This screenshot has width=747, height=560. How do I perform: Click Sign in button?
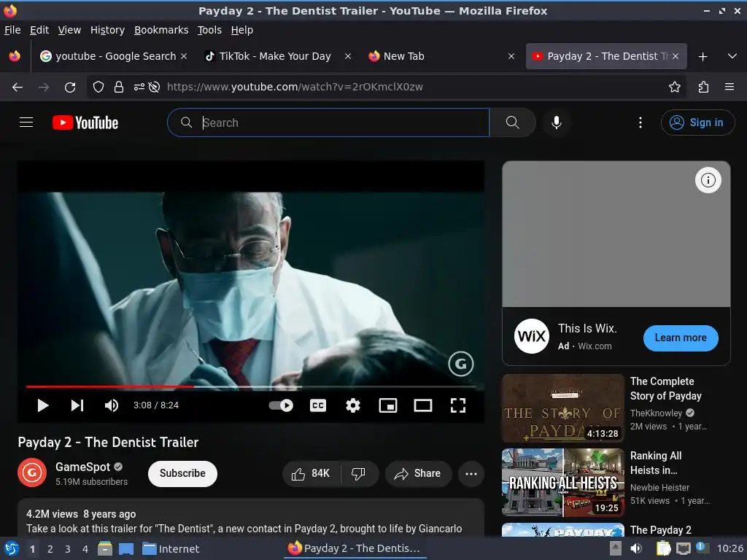(697, 122)
